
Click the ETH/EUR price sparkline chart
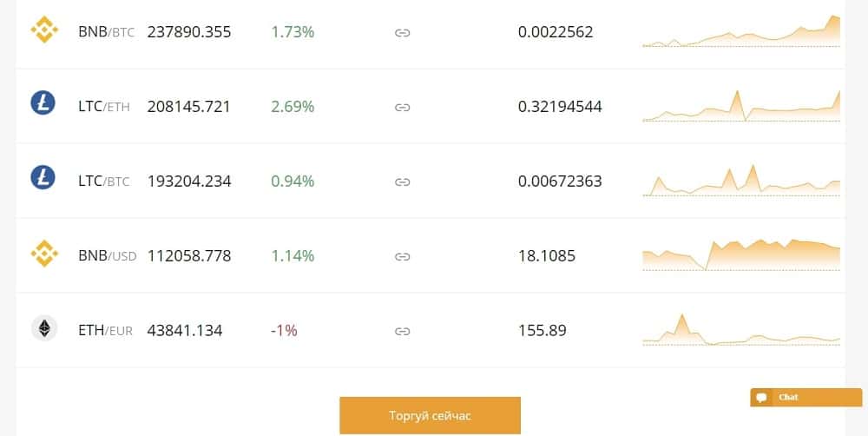pos(741,331)
